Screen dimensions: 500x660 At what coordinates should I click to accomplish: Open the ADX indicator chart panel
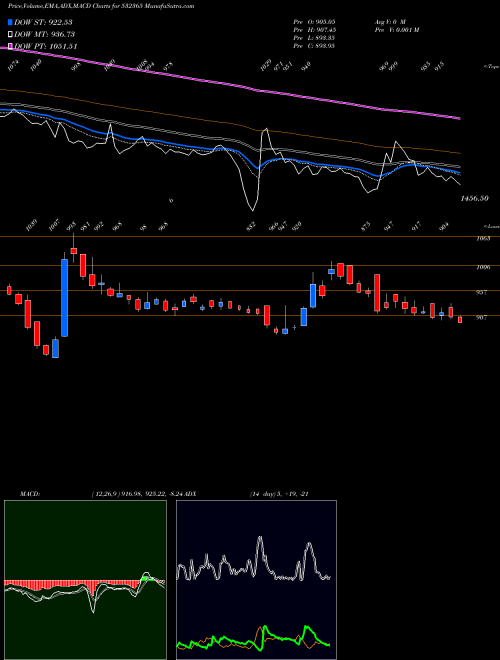tap(256, 580)
